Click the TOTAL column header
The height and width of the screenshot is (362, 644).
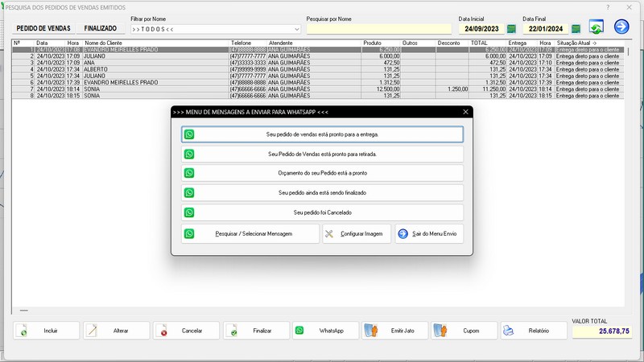479,43
